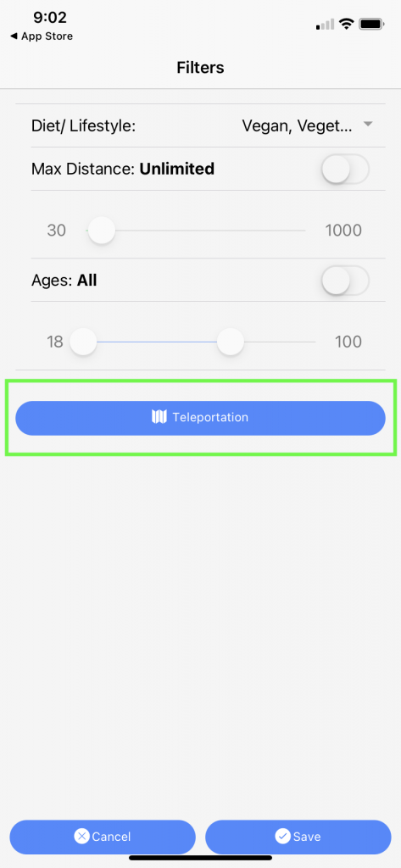Tap the max distance slider handle
401x868 pixels.
102,230
